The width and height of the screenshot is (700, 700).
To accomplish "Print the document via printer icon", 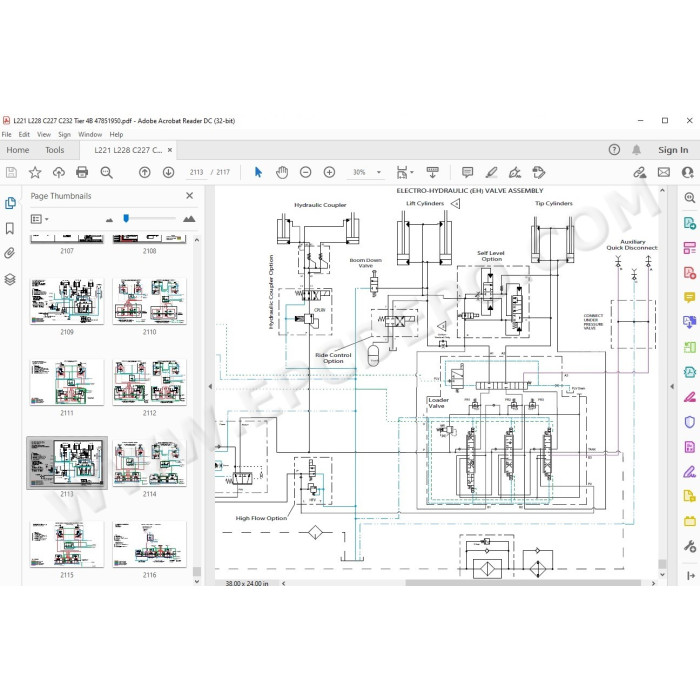I will click(82, 172).
